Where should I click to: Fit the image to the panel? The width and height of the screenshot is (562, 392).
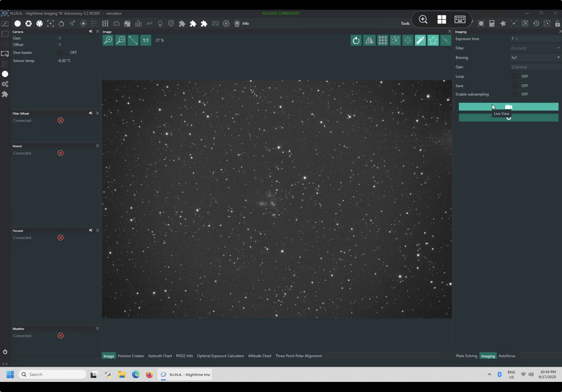133,40
